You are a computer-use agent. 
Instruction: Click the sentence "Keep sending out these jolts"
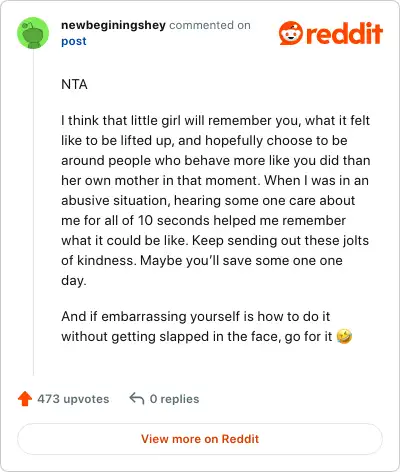280,240
